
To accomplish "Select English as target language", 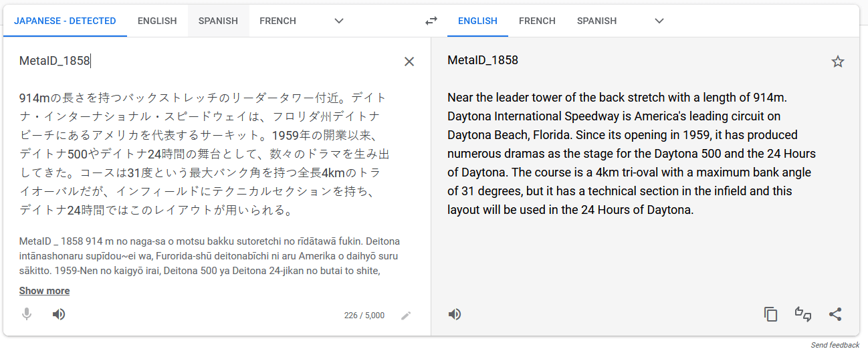I will [x=477, y=21].
